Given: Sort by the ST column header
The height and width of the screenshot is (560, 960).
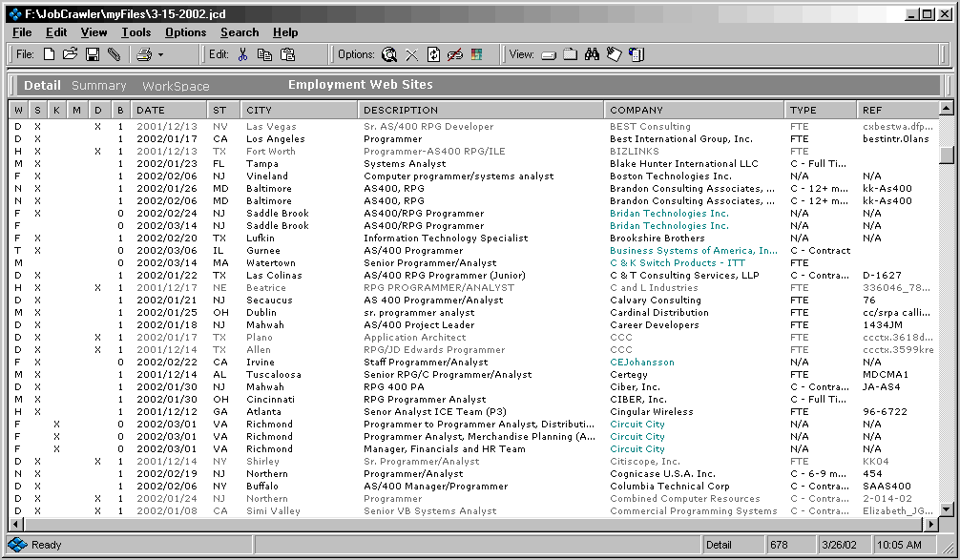Looking at the screenshot, I should pyautogui.click(x=223, y=110).
